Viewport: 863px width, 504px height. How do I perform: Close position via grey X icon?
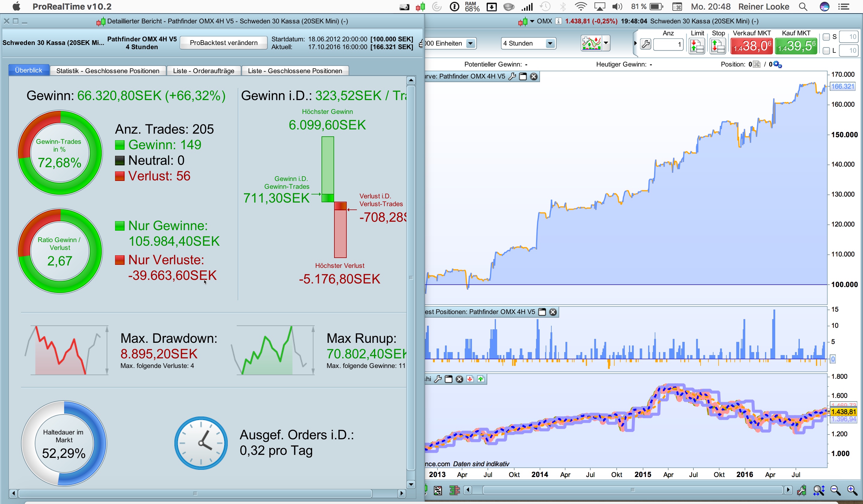click(x=757, y=64)
